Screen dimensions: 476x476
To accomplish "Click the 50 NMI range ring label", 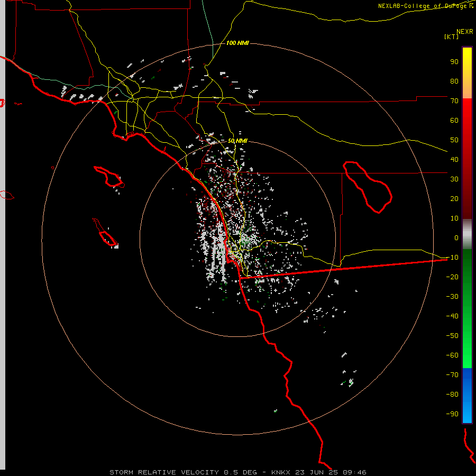I will 237,141.
